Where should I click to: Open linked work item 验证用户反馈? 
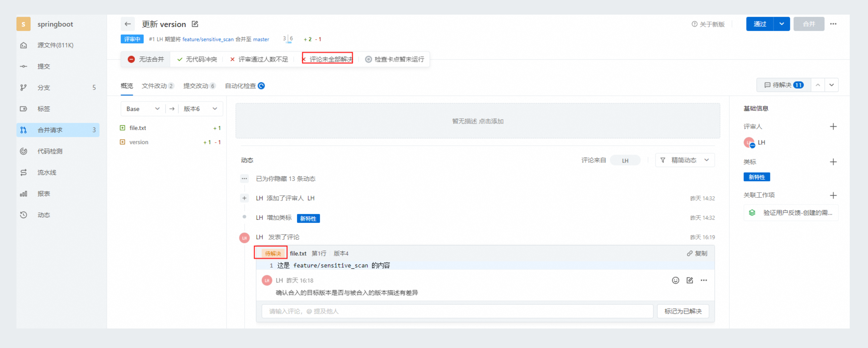point(791,213)
